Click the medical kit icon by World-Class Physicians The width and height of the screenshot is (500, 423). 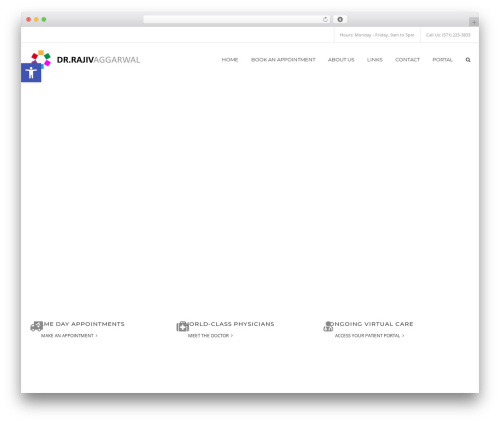[183, 326]
